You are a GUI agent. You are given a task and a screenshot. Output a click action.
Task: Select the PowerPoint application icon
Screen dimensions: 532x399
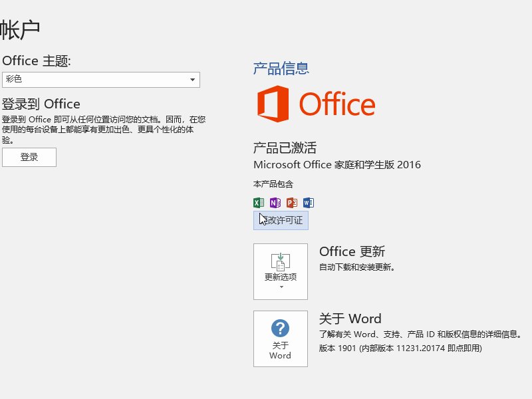coord(291,202)
